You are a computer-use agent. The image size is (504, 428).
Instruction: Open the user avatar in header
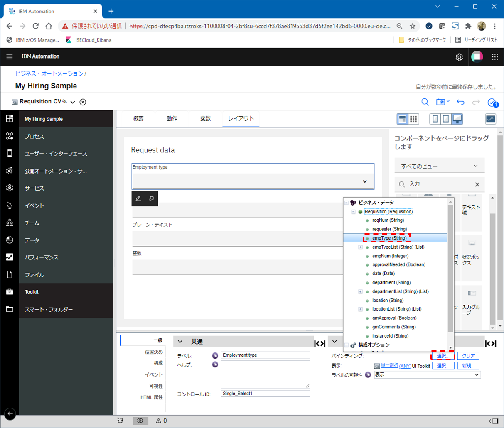(x=477, y=57)
